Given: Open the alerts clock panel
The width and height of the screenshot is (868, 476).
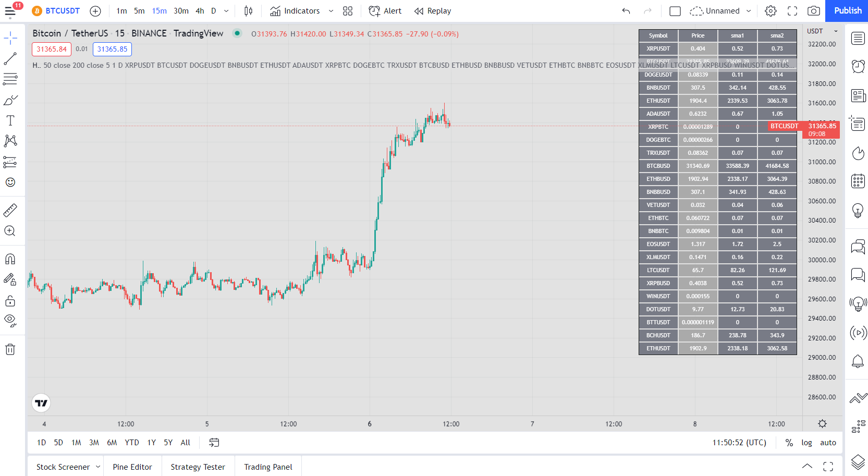Looking at the screenshot, I should [x=858, y=66].
